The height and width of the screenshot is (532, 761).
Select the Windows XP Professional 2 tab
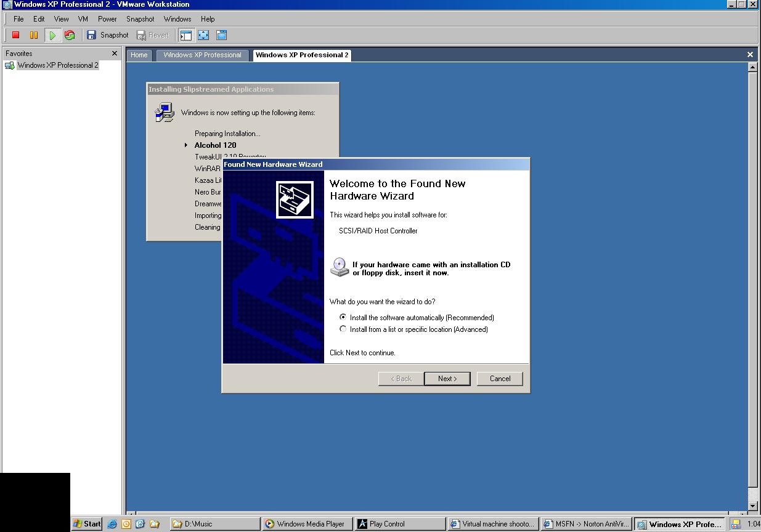click(x=302, y=55)
